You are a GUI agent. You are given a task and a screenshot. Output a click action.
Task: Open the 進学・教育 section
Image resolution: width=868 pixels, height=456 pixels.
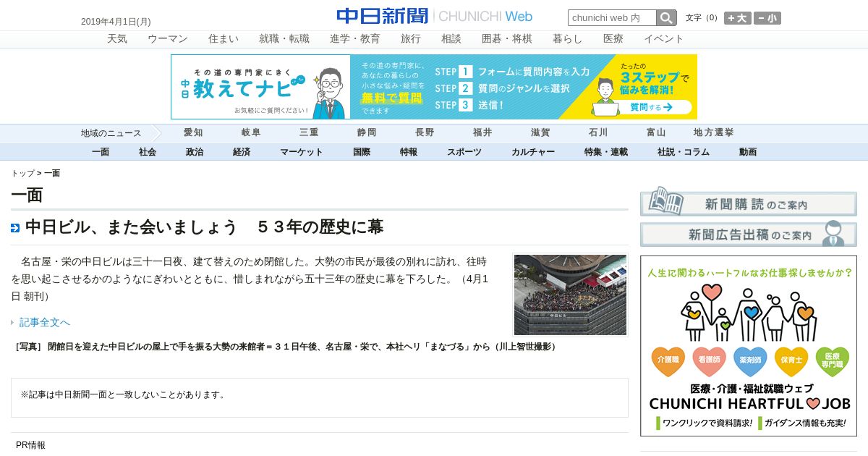click(355, 39)
